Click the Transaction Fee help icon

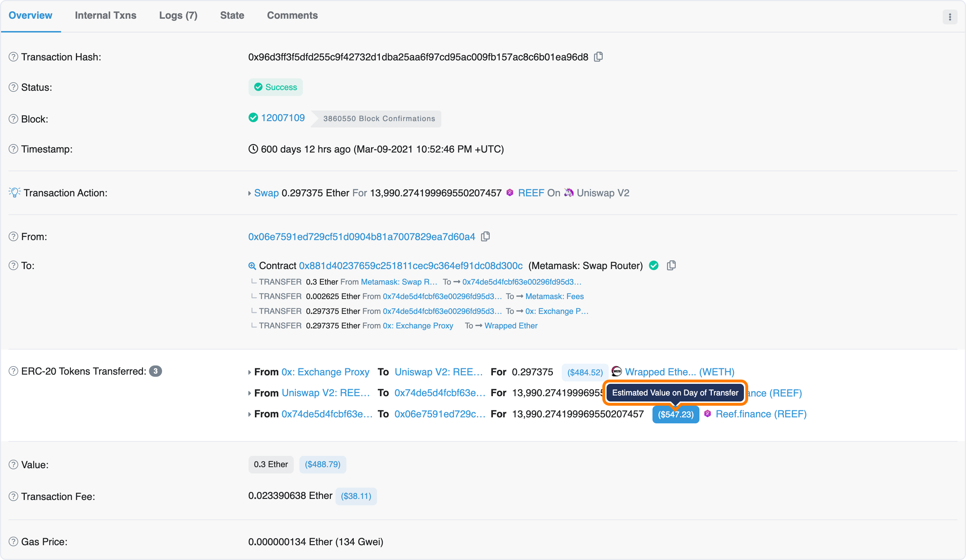[x=13, y=496]
